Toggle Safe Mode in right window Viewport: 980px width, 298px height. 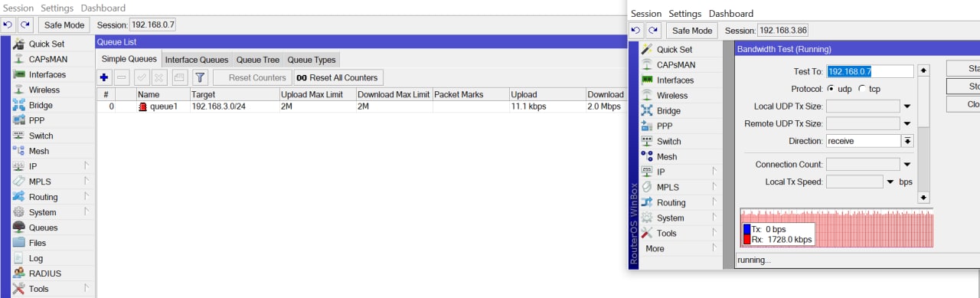click(691, 31)
